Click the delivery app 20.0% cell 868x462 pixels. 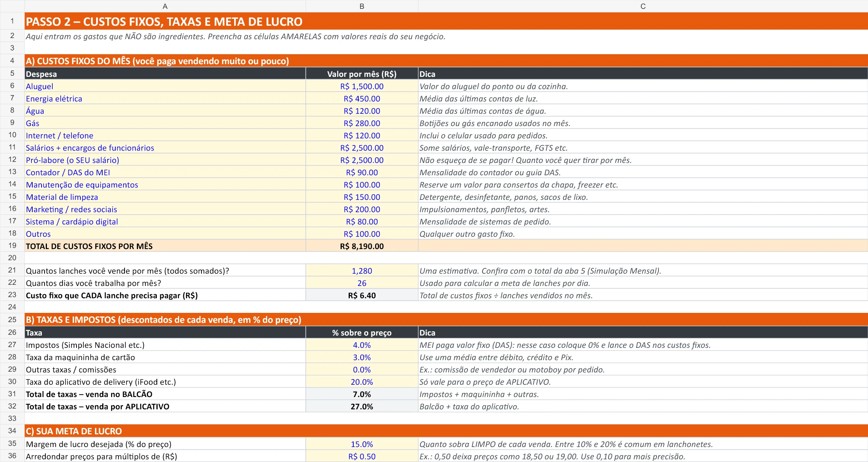(362, 382)
